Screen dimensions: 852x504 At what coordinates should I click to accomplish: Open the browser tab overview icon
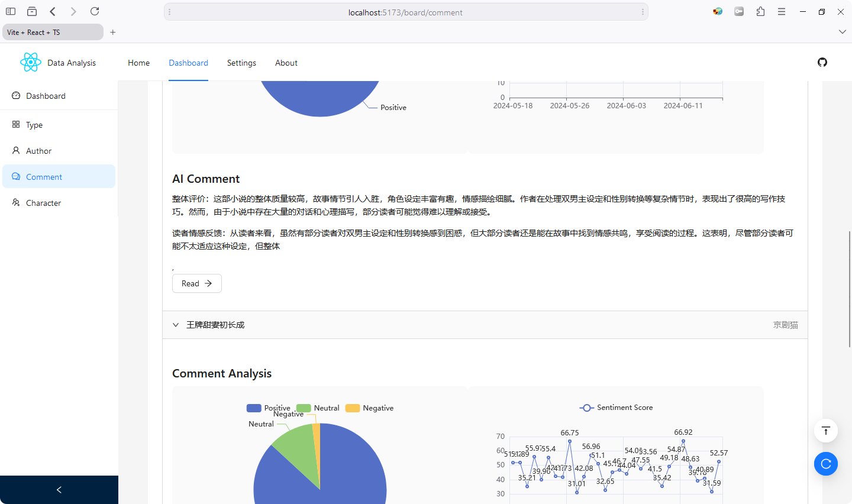click(32, 11)
